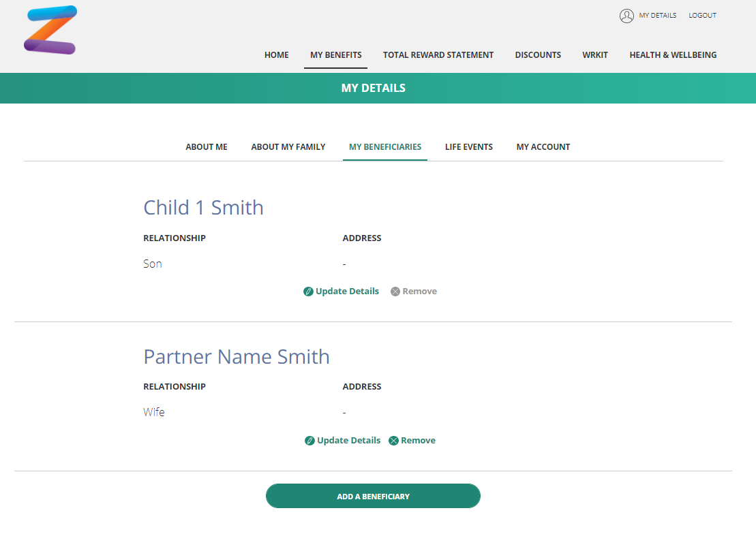Click ADD A BENEFICIARY button
The image size is (756, 534).
coord(373,496)
